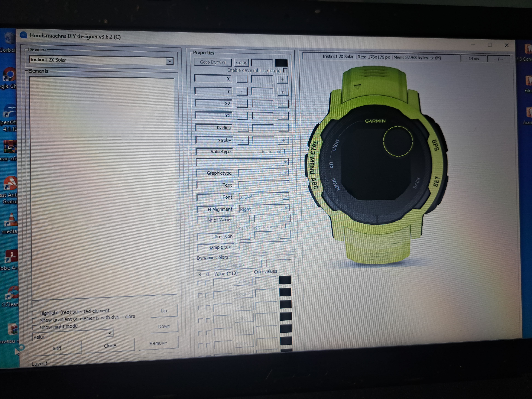
Task: Click the black color swatch next to Color
Action: [281, 63]
